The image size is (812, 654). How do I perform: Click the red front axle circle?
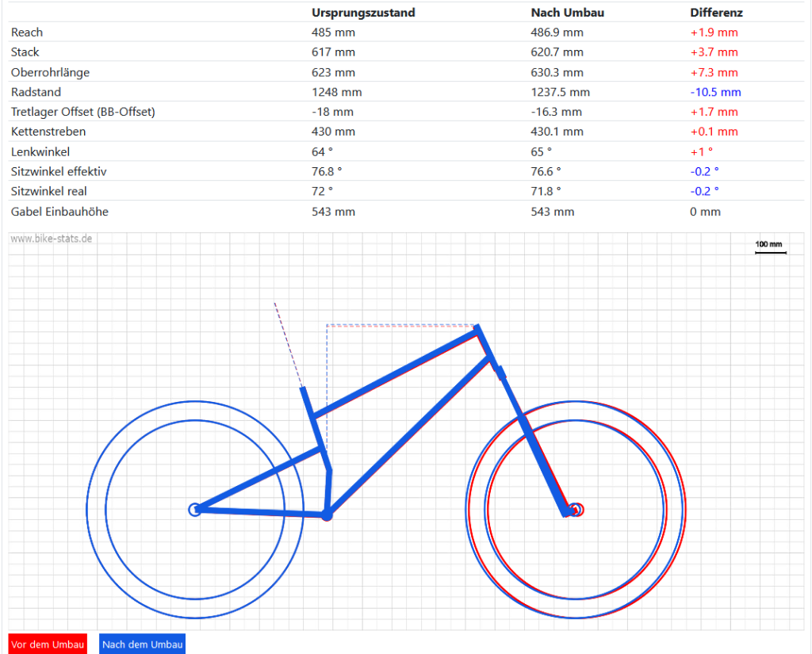[577, 509]
